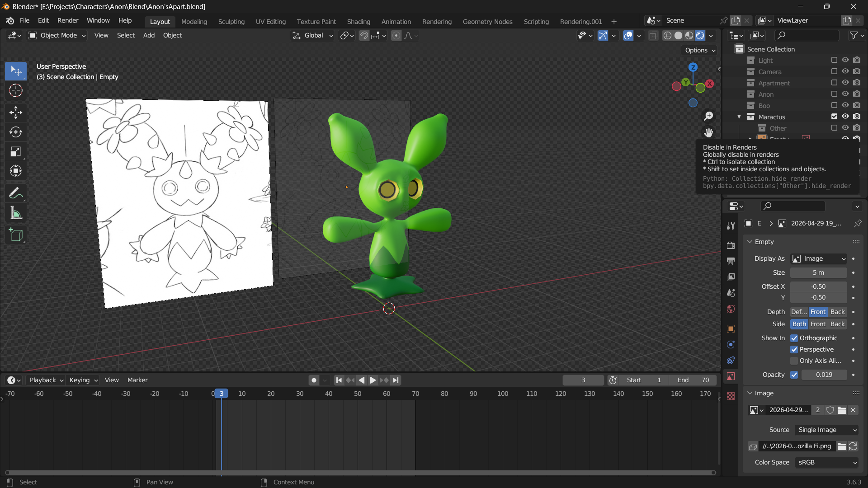This screenshot has width=868, height=488.
Task: Select the Add Cube tool
Action: pos(16,235)
